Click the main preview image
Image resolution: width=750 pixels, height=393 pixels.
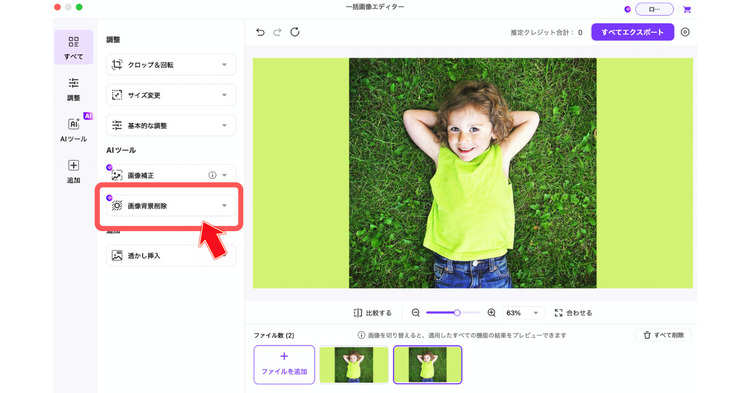coord(473,173)
